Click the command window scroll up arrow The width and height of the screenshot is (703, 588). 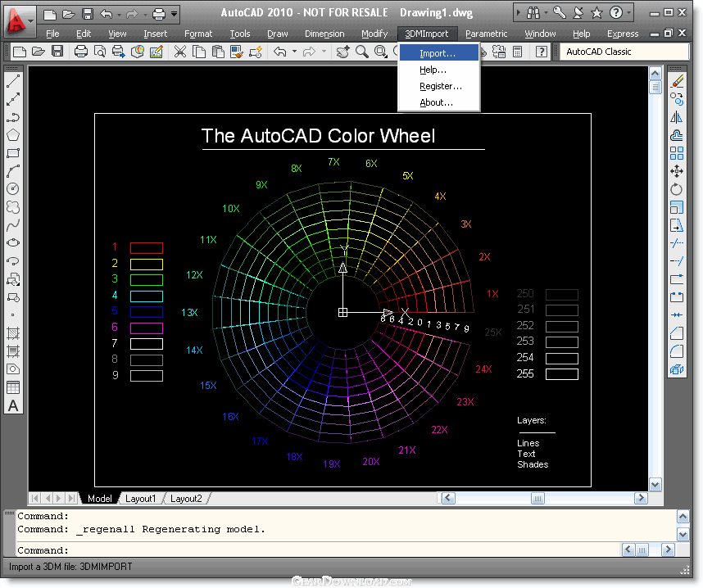point(683,517)
